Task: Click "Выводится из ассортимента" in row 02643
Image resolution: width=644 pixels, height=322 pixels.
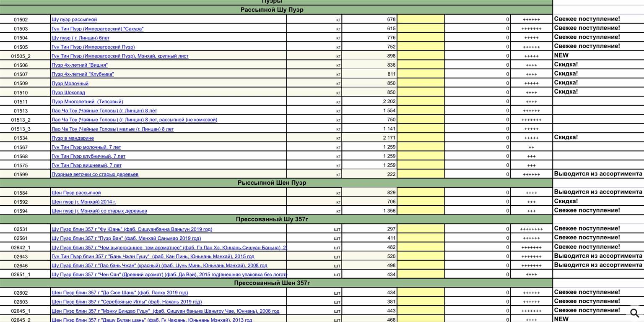Action: 598,256
